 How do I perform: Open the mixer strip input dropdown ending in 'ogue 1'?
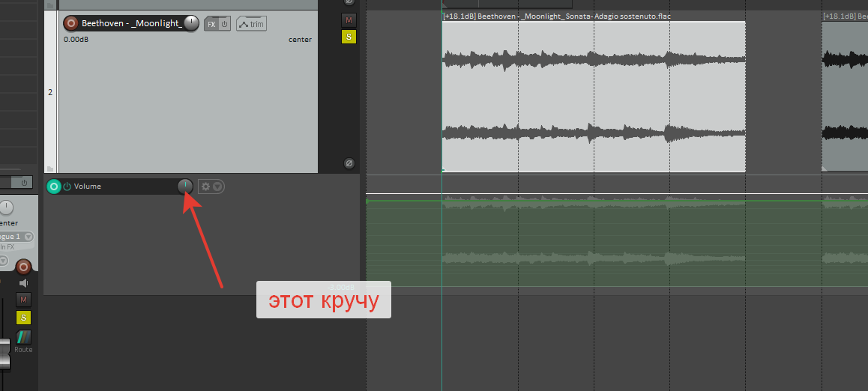coord(16,237)
